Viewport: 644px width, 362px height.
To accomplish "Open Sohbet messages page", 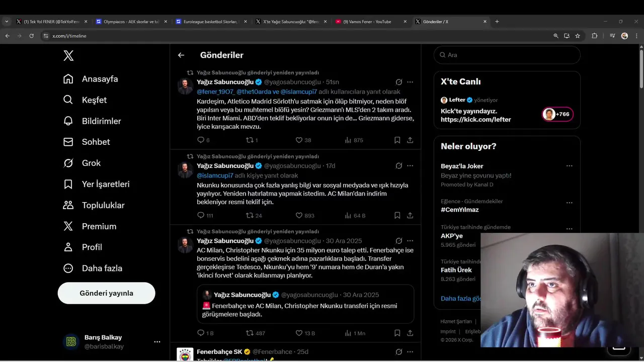I will (87, 142).
